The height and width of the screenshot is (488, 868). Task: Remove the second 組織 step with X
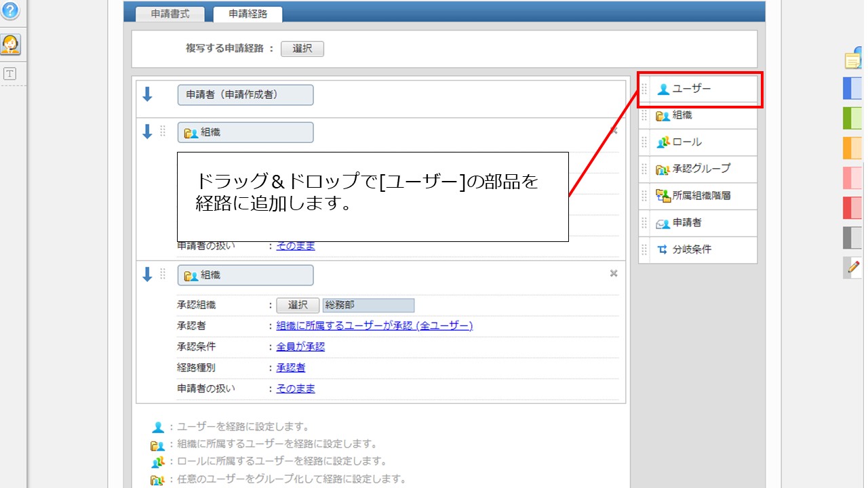613,273
